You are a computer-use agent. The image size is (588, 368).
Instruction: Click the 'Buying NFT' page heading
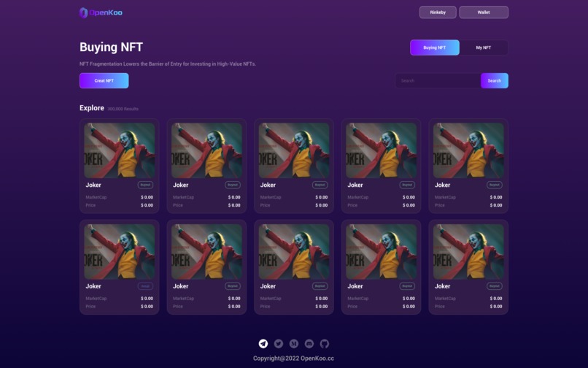(111, 47)
